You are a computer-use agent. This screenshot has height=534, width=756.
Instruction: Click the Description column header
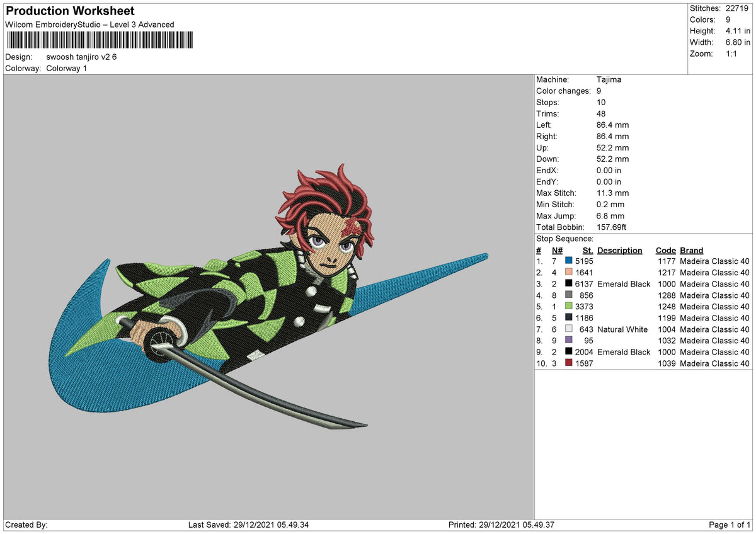[x=620, y=250]
